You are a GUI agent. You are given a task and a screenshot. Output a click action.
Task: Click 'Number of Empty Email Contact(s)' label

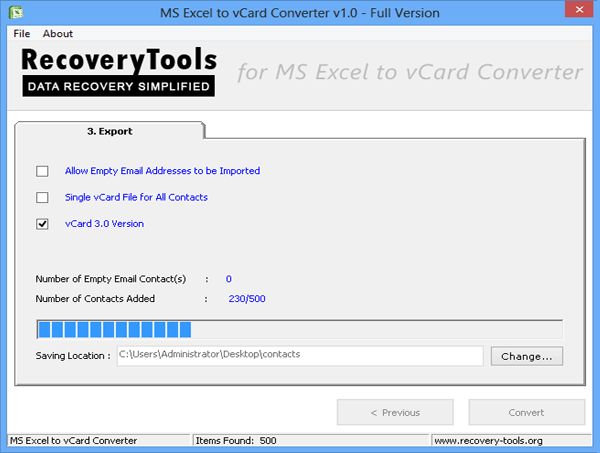[111, 279]
